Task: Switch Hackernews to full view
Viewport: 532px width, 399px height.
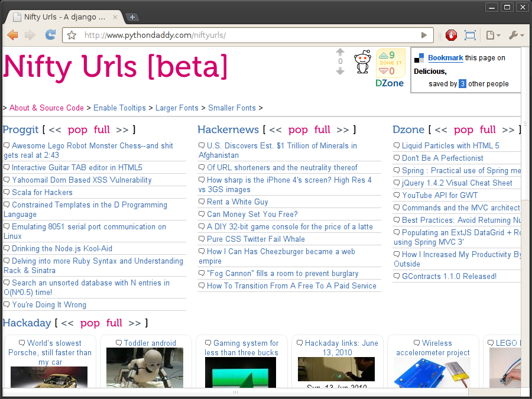Action: coord(322,129)
